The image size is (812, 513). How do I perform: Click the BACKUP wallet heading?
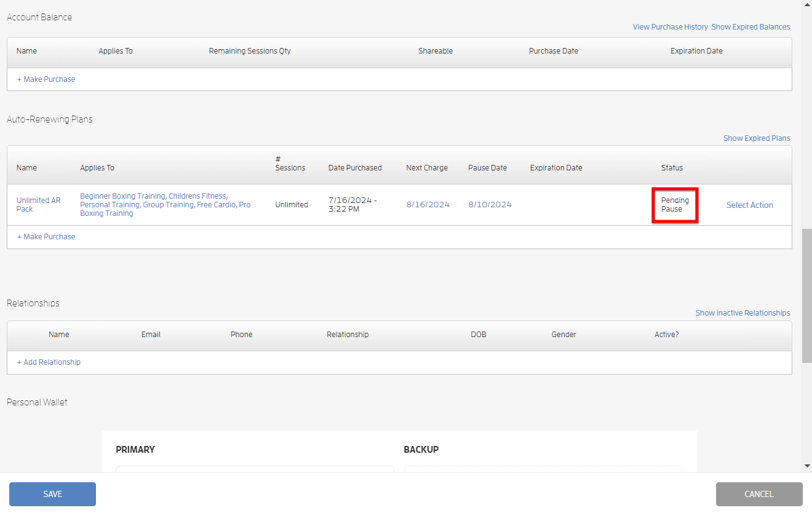421,450
